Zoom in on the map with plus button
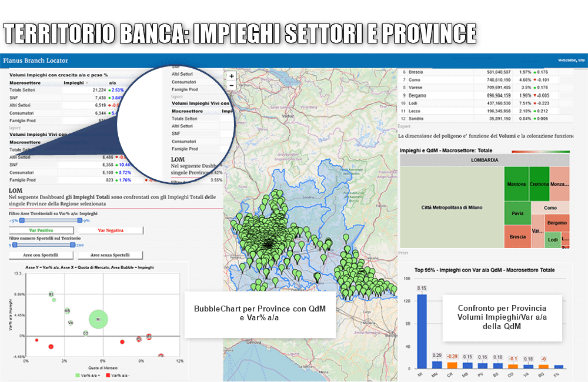Viewport: 588px width, 382px height. tap(232, 76)
